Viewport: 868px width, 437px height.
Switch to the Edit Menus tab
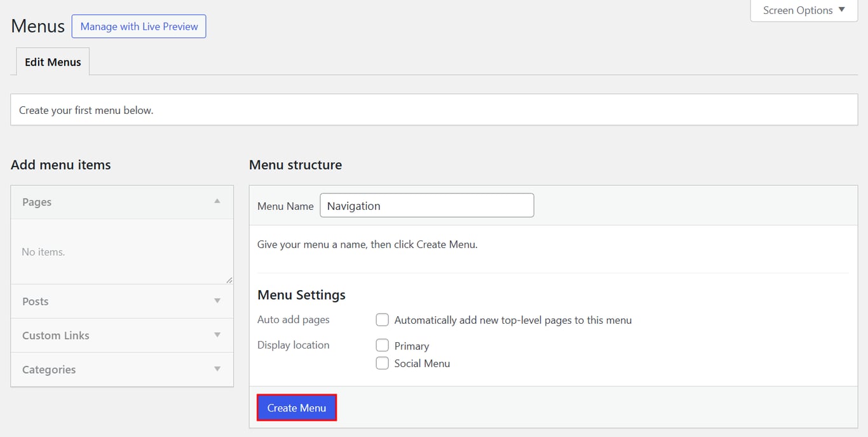tap(52, 62)
